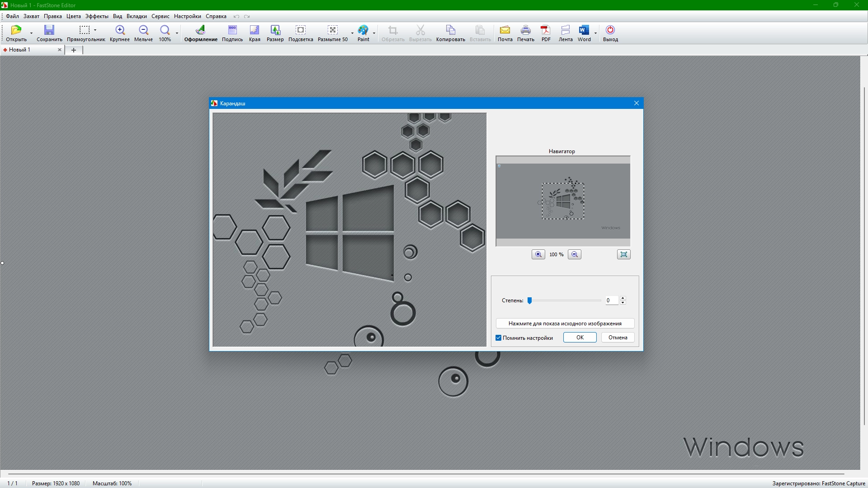This screenshot has height=488, width=868.
Task: Click the Word export icon
Action: coord(584,30)
